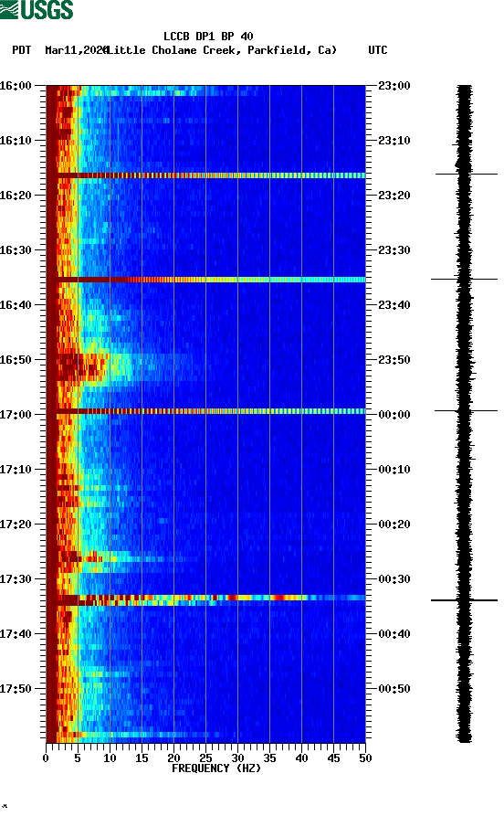Image resolution: width=504 pixels, height=816 pixels.
Task: Click the 45 Hz axis tick label
Action: (x=333, y=758)
